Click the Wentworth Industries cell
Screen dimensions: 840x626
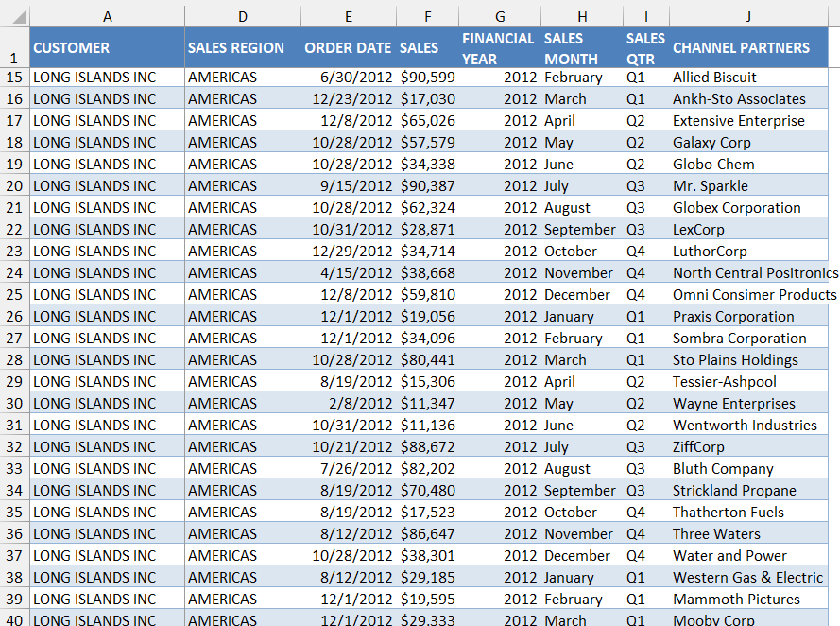click(x=748, y=425)
